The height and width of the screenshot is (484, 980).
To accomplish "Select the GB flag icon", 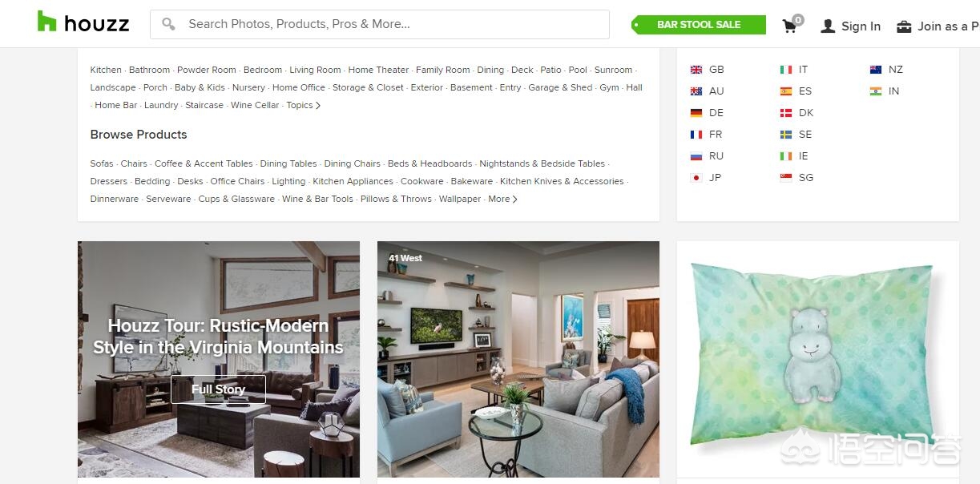I will pos(696,70).
